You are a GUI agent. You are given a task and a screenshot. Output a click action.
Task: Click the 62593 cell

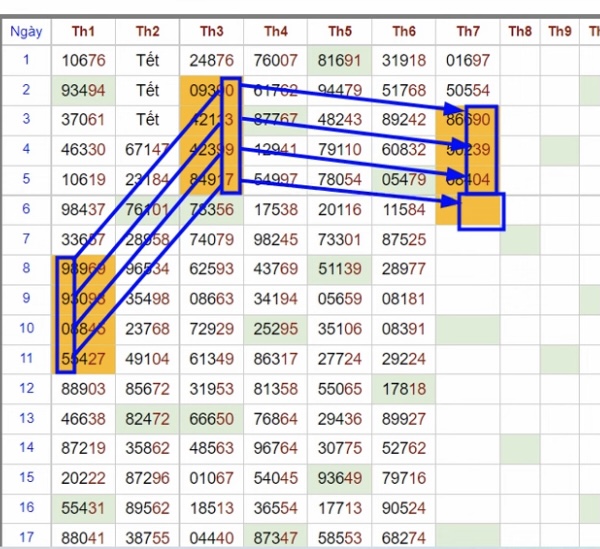pyautogui.click(x=212, y=269)
